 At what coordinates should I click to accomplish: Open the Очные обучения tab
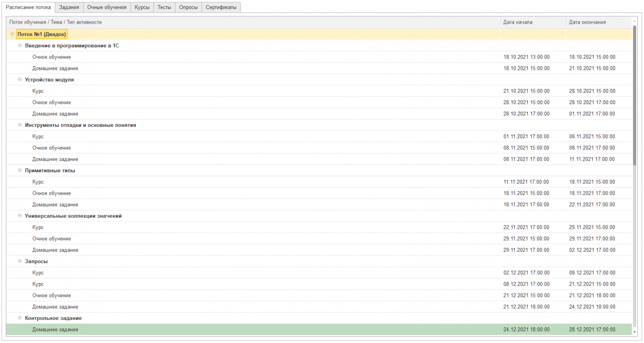pyautogui.click(x=107, y=7)
